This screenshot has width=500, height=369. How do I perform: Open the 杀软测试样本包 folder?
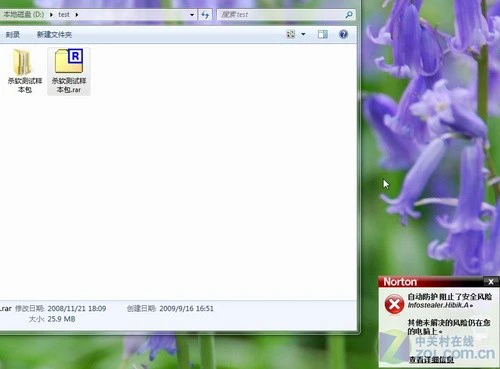click(25, 71)
